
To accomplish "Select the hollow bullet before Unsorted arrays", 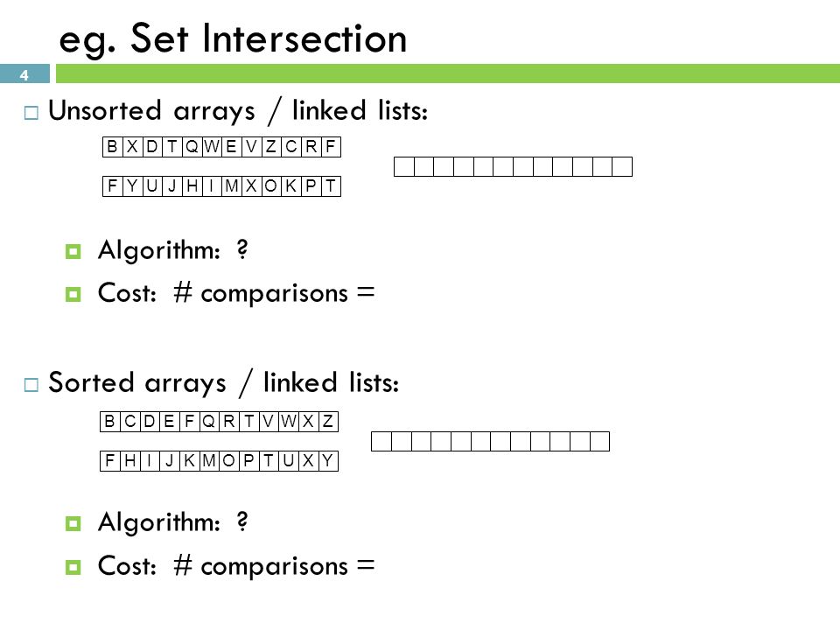I will point(31,113).
